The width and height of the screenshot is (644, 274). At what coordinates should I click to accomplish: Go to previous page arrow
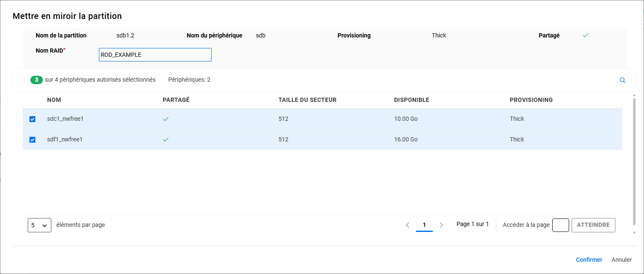coord(407,225)
